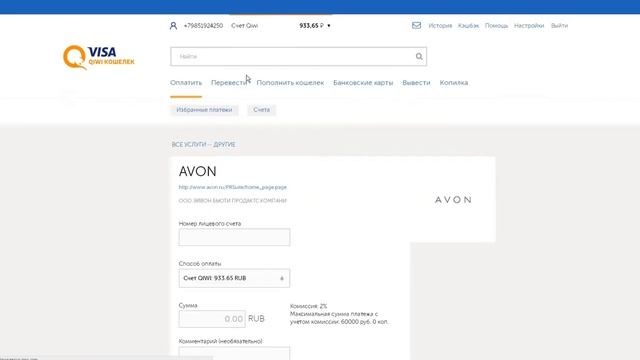This screenshot has width=640, height=360.
Task: Switch to the Перевести tab
Action: click(229, 82)
